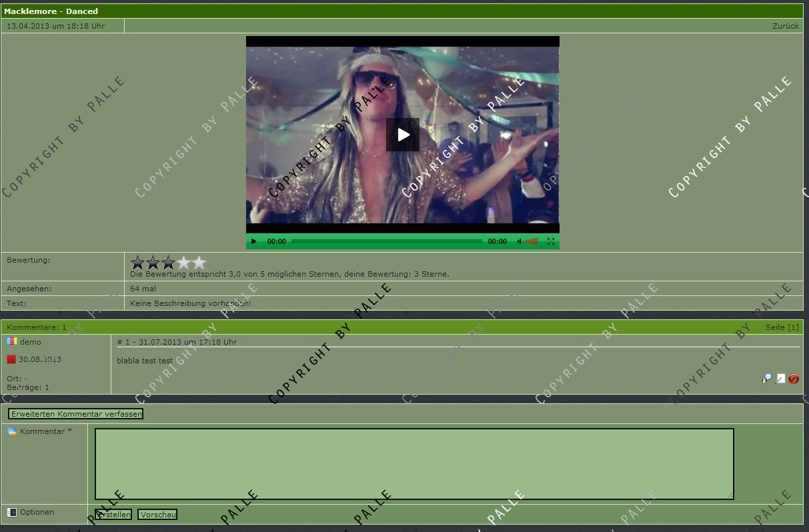This screenshot has width=809, height=532.
Task: Rate the video with the fourth star
Action: point(184,263)
